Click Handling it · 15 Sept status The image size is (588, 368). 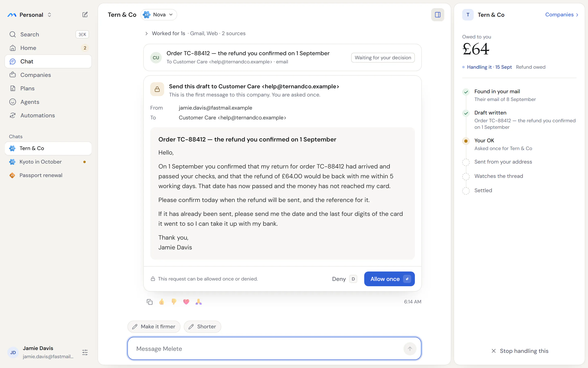tap(489, 67)
